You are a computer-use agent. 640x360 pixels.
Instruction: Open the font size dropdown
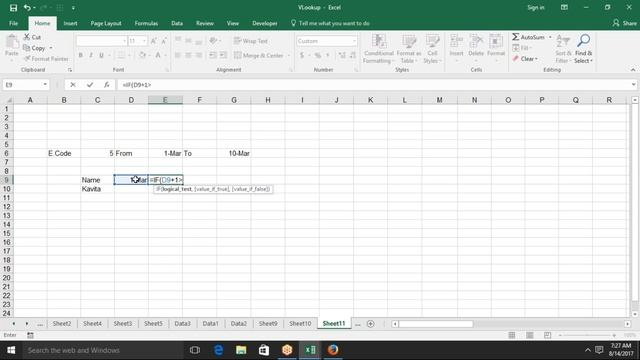click(x=144, y=41)
